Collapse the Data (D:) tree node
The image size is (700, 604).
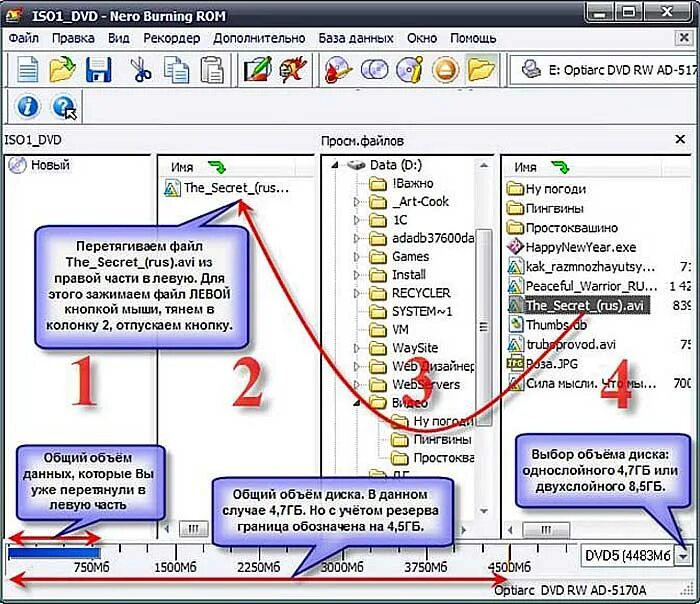pyautogui.click(x=335, y=166)
